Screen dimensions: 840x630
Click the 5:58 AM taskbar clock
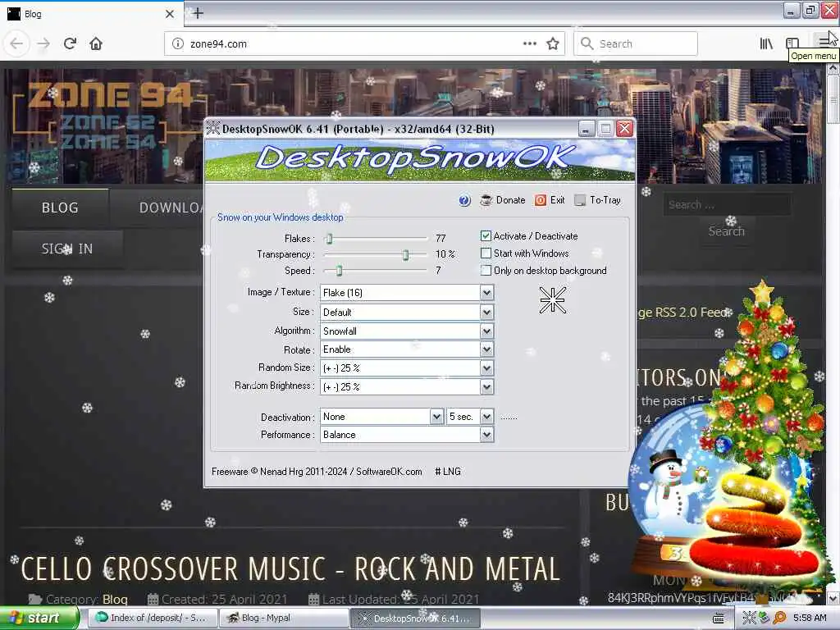810,618
